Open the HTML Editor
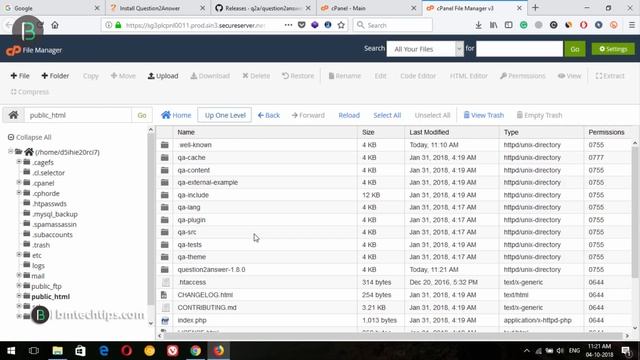This screenshot has height=360, width=640. coord(469,76)
